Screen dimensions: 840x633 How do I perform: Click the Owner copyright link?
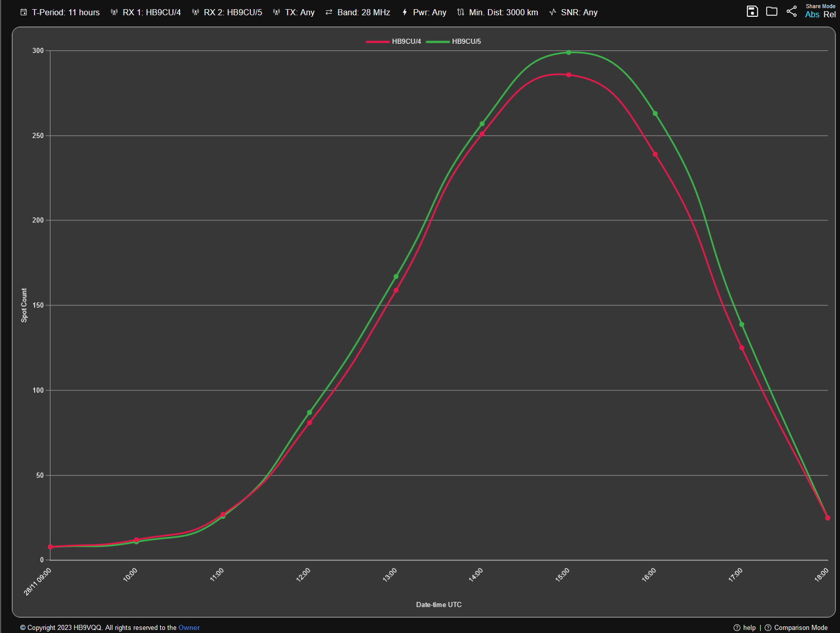pyautogui.click(x=189, y=627)
